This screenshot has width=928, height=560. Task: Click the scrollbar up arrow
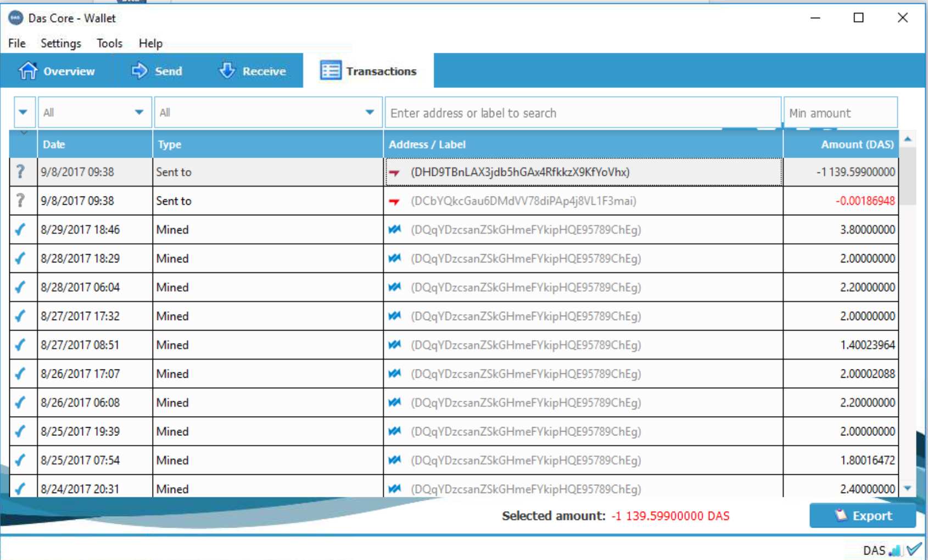[908, 139]
